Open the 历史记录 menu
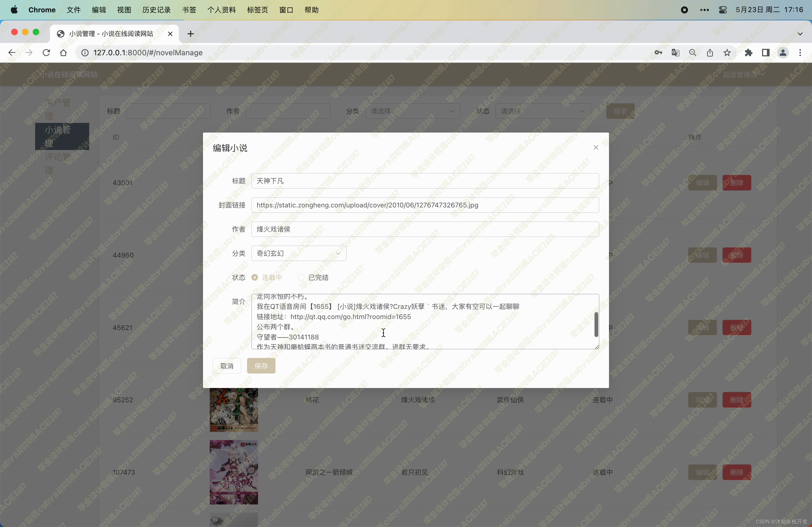The width and height of the screenshot is (812, 527). tap(156, 10)
